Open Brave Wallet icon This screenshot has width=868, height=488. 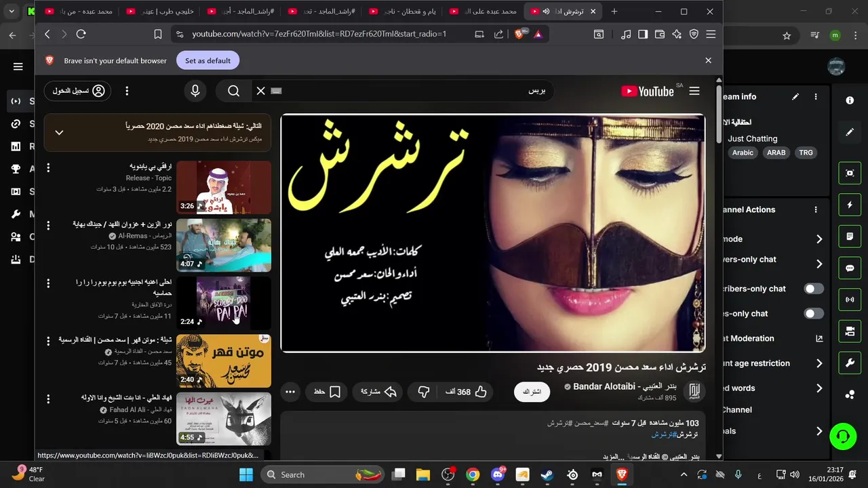(660, 34)
